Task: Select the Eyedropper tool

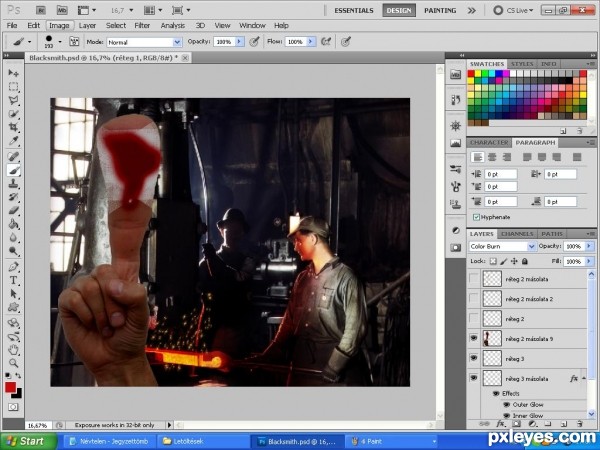Action: click(13, 141)
